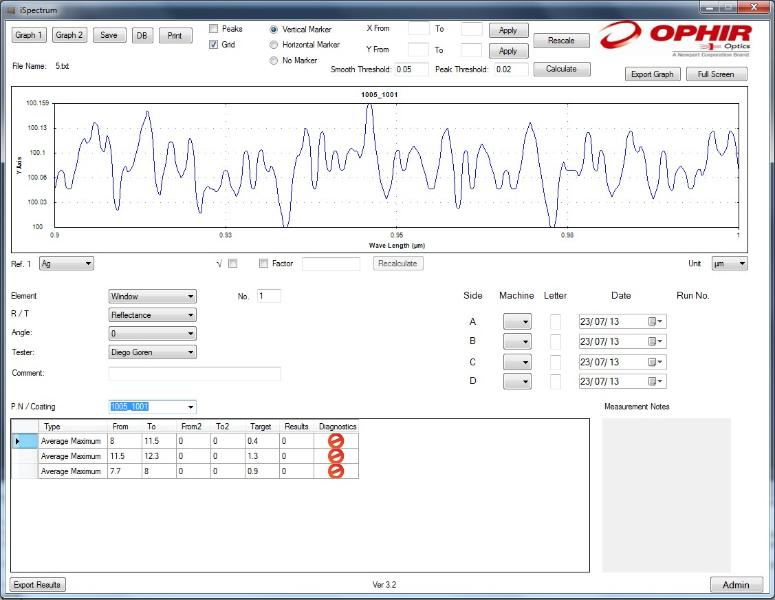Click the iSpectrum title bar icon
Screen dimensions: 775x600
11,10
